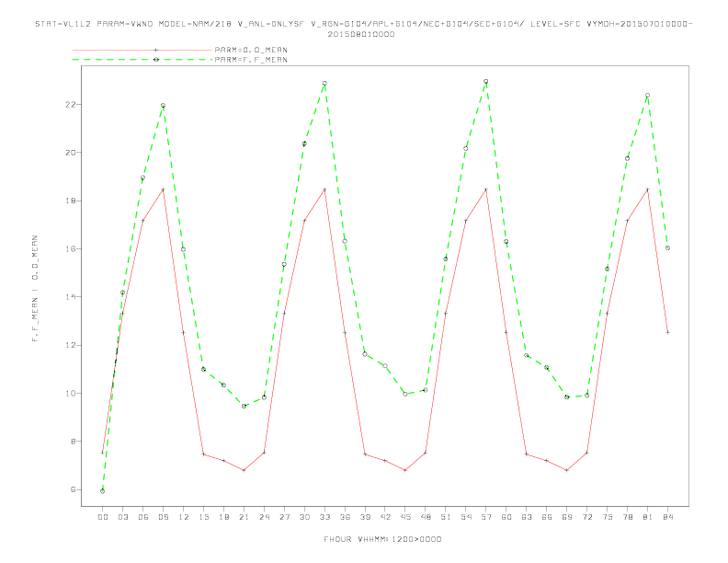Click y-axis tick label 18
The width and height of the screenshot is (728, 563).
point(71,201)
